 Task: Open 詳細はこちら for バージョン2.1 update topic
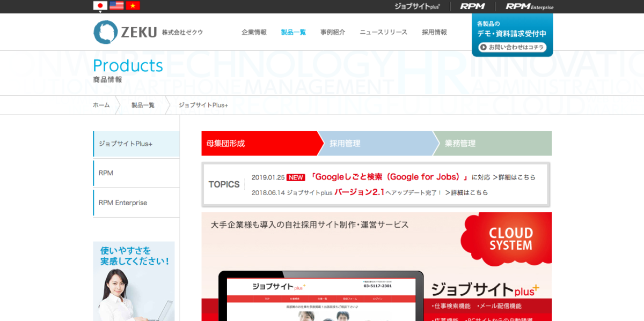pos(466,192)
